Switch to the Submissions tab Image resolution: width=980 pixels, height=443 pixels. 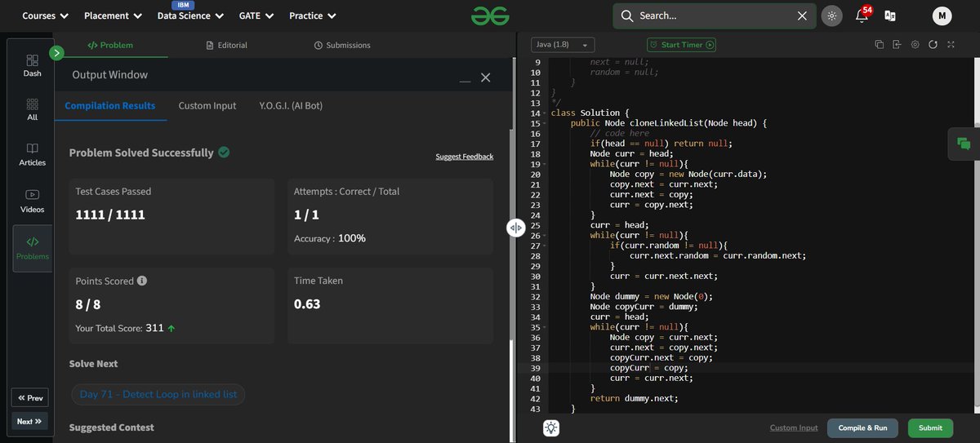(342, 45)
